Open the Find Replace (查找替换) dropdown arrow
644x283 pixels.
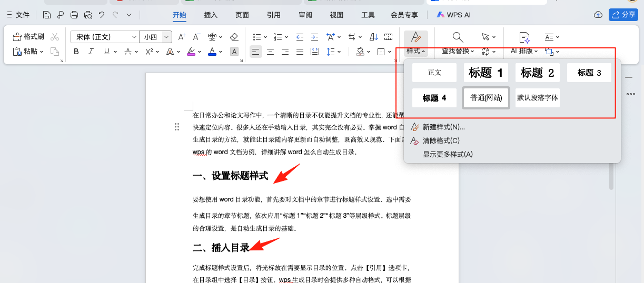(473, 52)
